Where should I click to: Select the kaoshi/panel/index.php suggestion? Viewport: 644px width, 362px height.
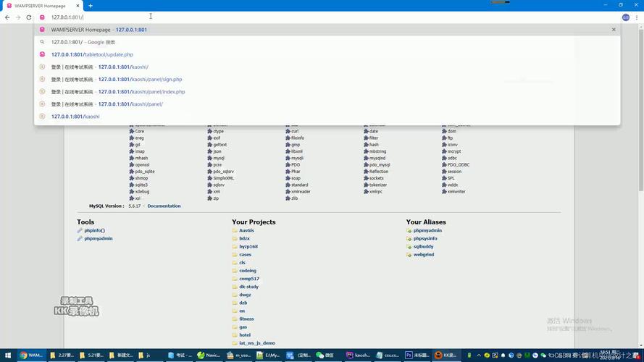[327, 91]
